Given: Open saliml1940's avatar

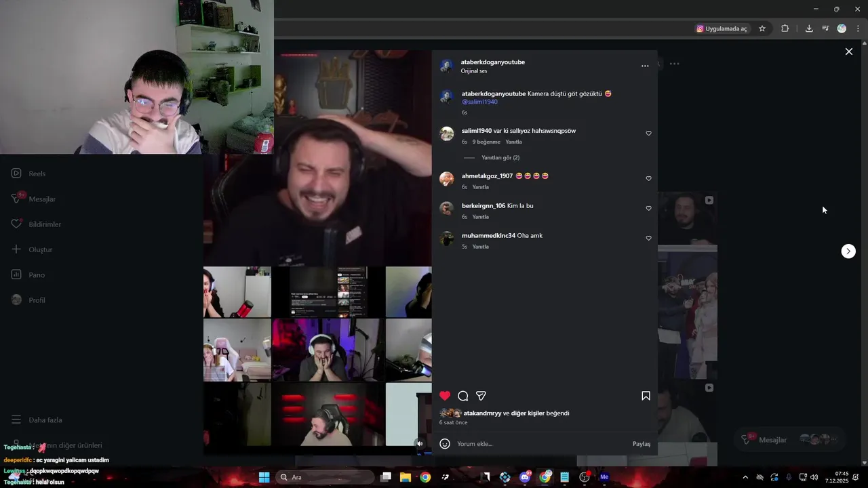Looking at the screenshot, I should 446,134.
